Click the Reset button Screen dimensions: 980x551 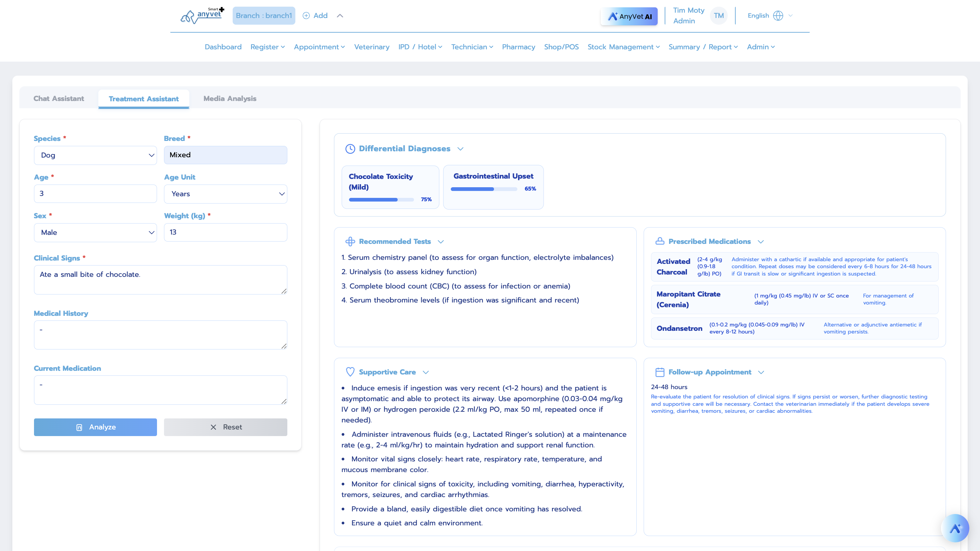[225, 427]
